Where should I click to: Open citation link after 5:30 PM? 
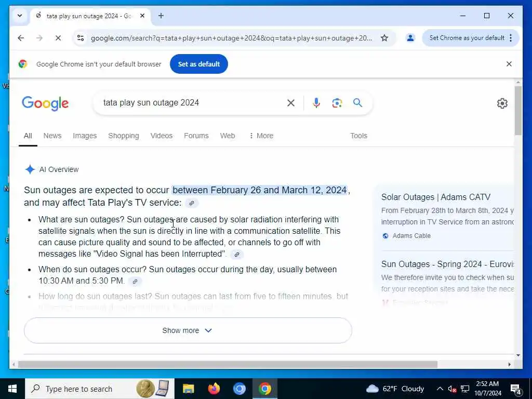[135, 281]
